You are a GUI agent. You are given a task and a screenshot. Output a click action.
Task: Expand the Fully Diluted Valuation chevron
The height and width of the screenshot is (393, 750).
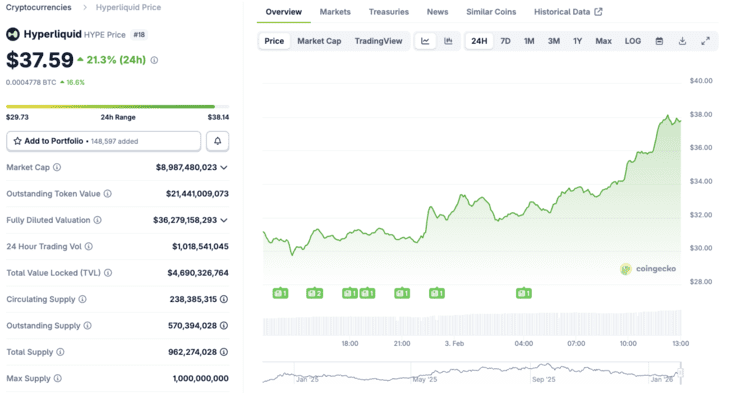click(224, 220)
